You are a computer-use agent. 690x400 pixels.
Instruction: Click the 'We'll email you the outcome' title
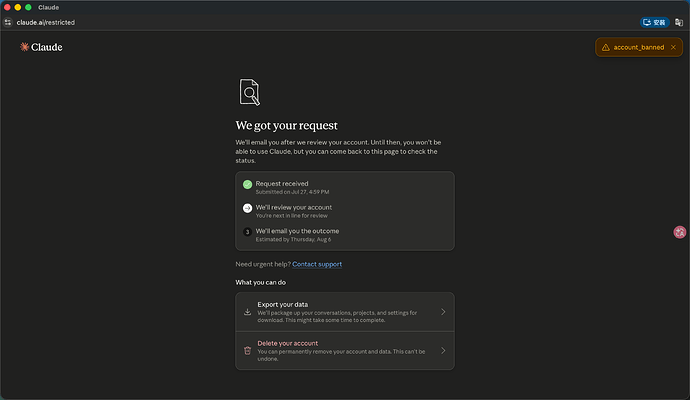click(297, 231)
